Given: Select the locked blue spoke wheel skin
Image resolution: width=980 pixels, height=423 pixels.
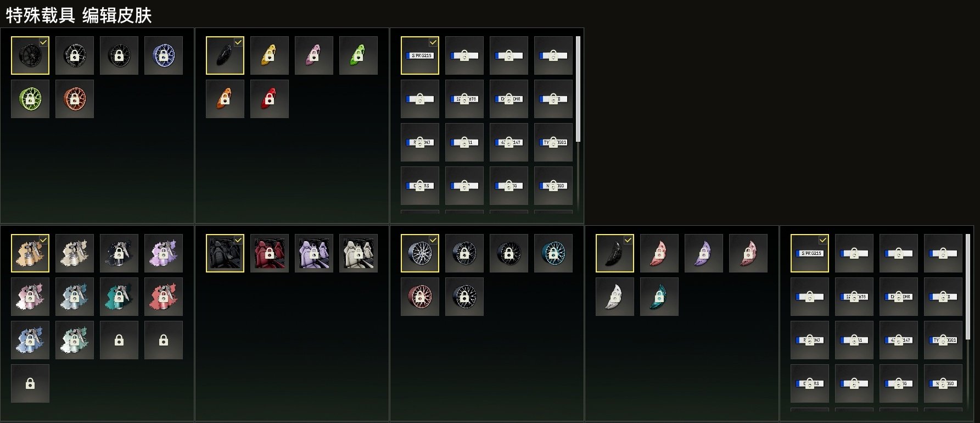Looking at the screenshot, I should coord(164,55).
